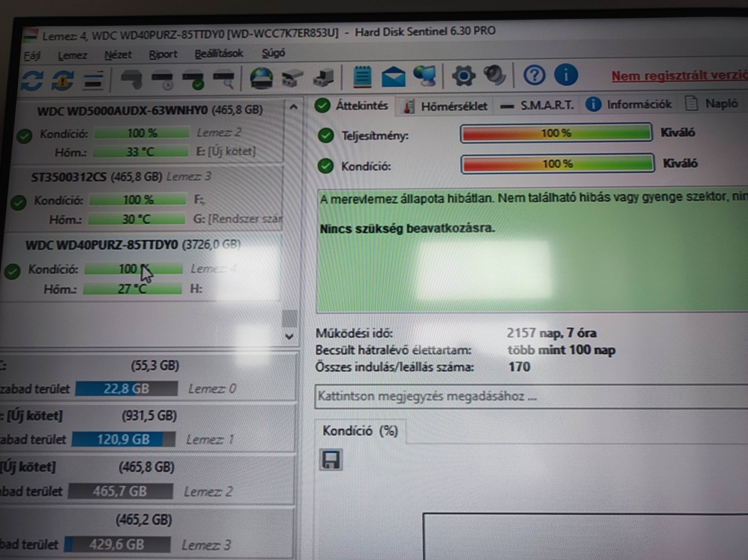This screenshot has width=748, height=560.
Task: Click the blue refresh arrows toolbar icon
Action: pyautogui.click(x=32, y=80)
